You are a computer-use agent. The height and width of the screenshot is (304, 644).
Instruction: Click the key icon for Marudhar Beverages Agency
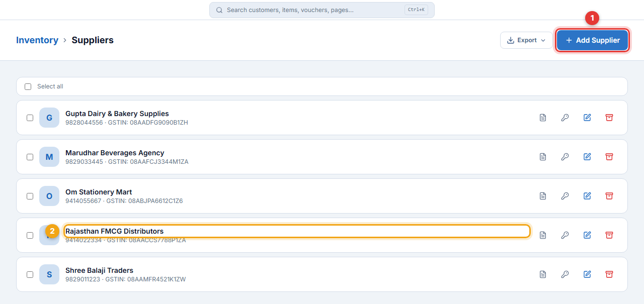[565, 157]
